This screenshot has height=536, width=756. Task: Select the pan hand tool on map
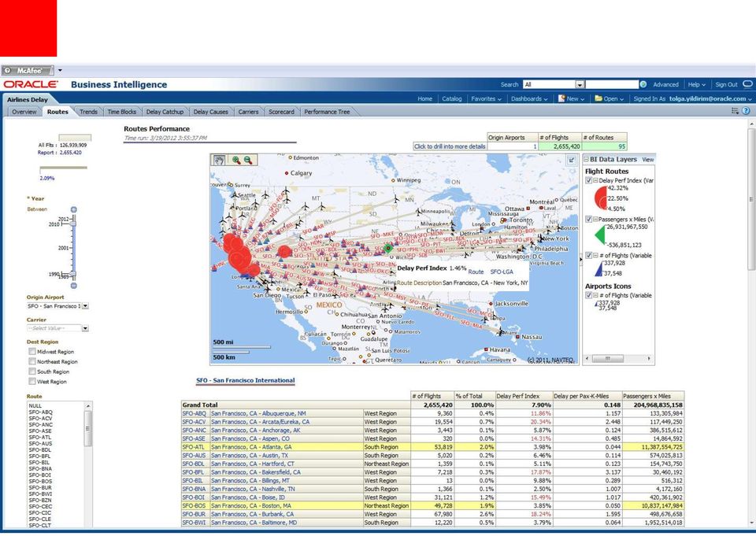tap(220, 160)
